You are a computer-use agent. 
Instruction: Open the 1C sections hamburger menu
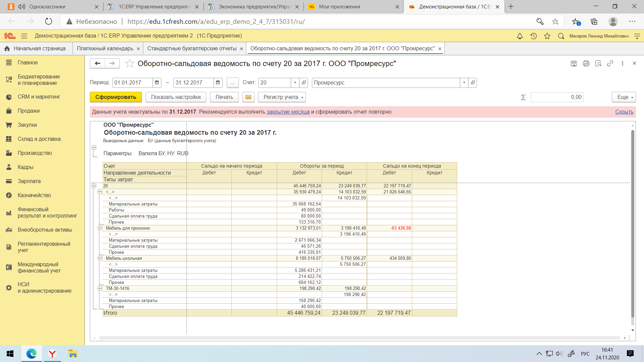(x=24, y=36)
